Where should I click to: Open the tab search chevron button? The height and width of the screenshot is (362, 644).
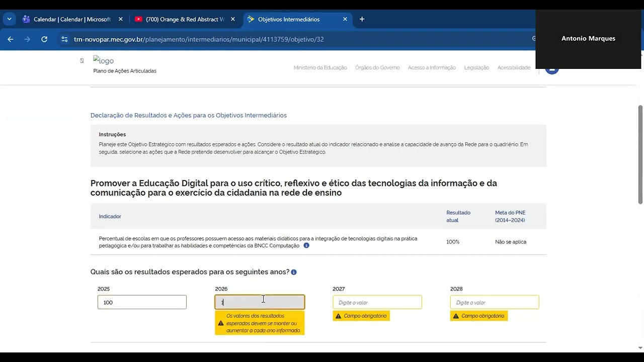pos(9,19)
